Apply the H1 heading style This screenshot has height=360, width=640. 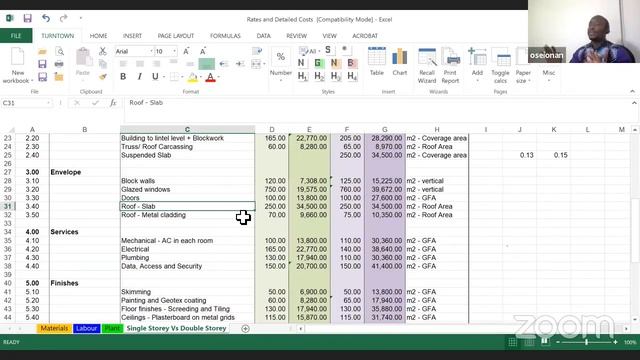302,76
